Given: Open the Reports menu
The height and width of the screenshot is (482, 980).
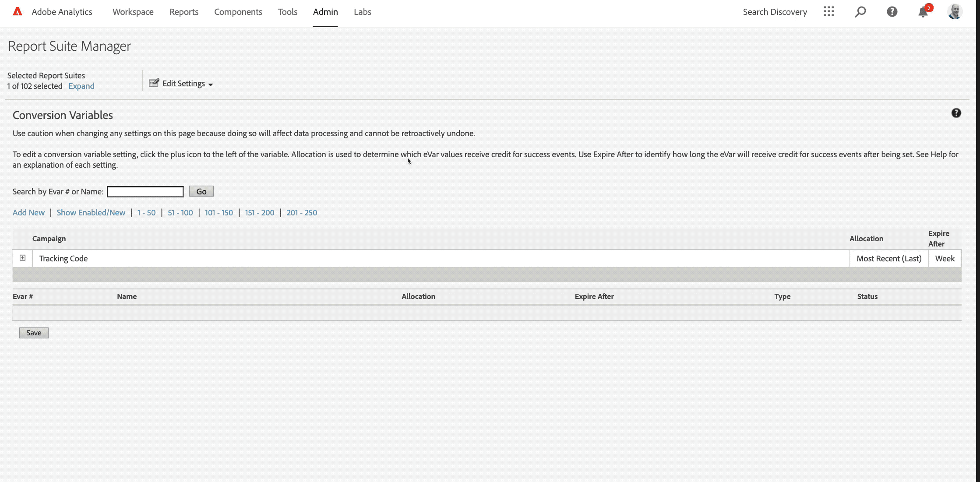Looking at the screenshot, I should (184, 12).
